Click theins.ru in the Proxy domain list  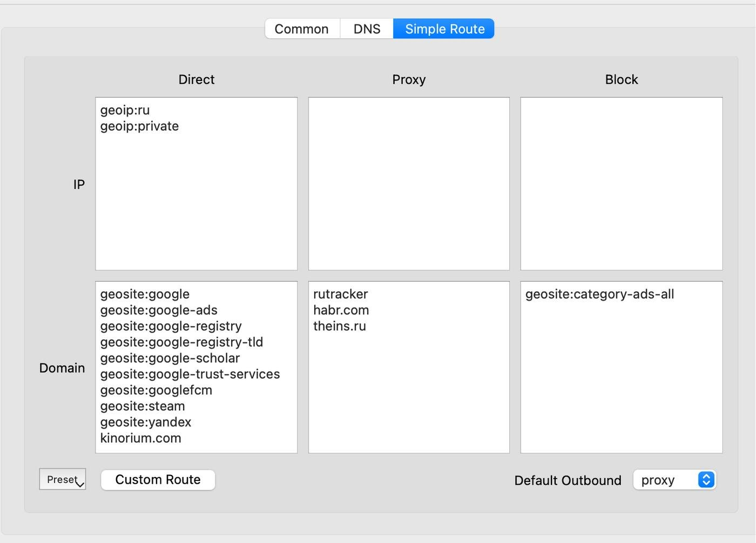[x=340, y=327]
